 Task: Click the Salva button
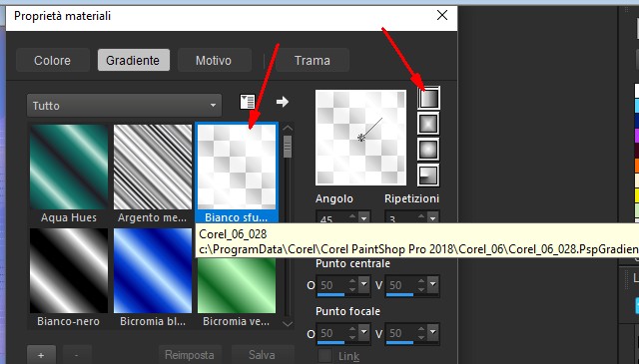(x=262, y=355)
